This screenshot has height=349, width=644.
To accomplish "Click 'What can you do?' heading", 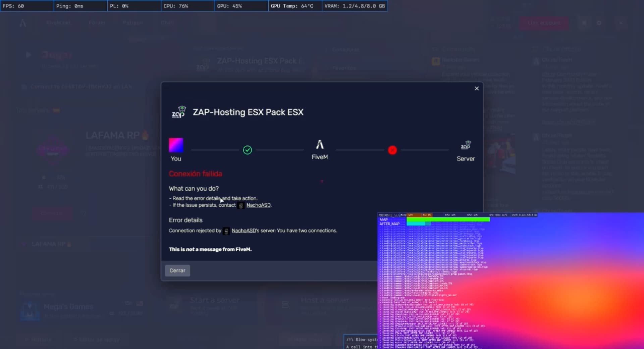I will [x=194, y=189].
